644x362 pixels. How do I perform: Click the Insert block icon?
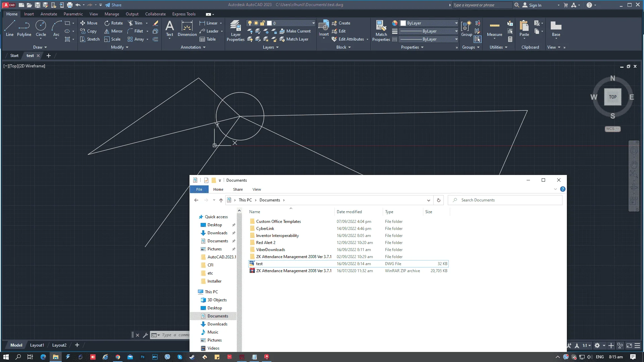point(324,28)
